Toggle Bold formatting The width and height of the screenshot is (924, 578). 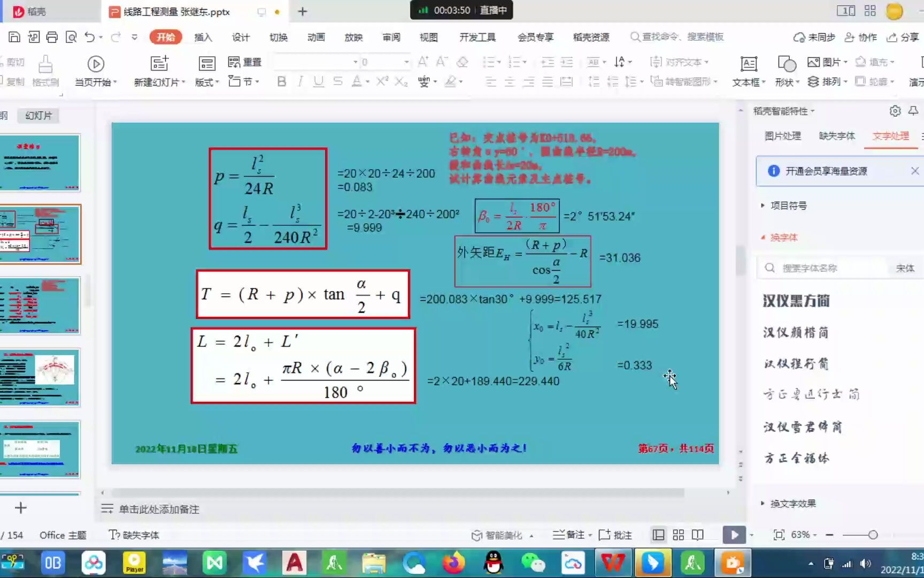[282, 81]
